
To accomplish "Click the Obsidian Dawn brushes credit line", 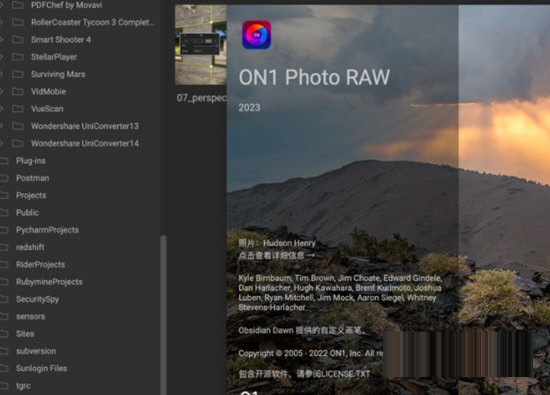I will click(x=302, y=330).
